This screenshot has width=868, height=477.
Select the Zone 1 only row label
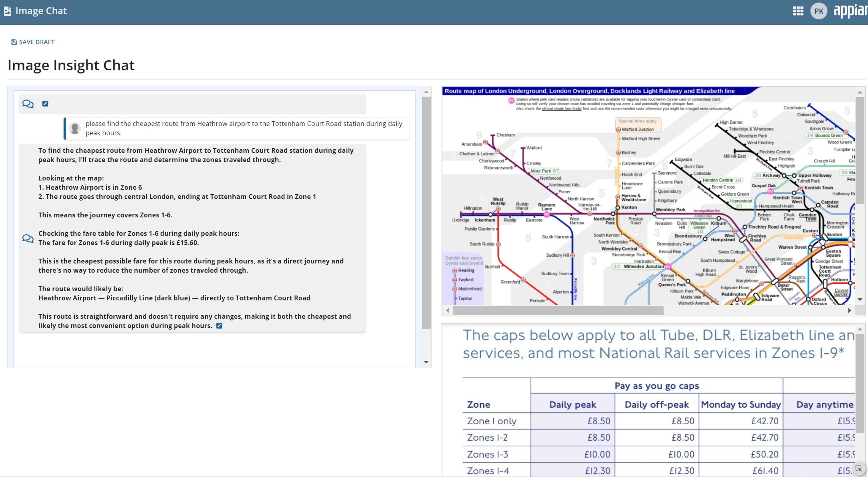coord(492,421)
